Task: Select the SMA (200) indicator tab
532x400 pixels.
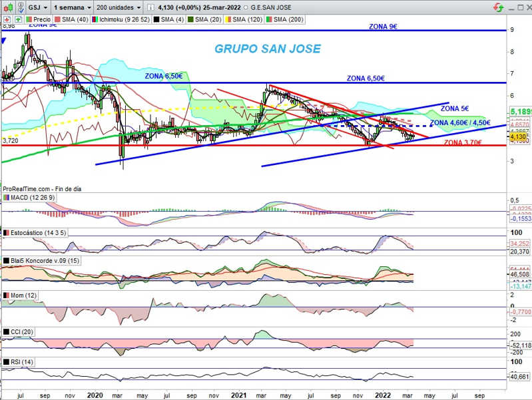Action: click(x=285, y=19)
